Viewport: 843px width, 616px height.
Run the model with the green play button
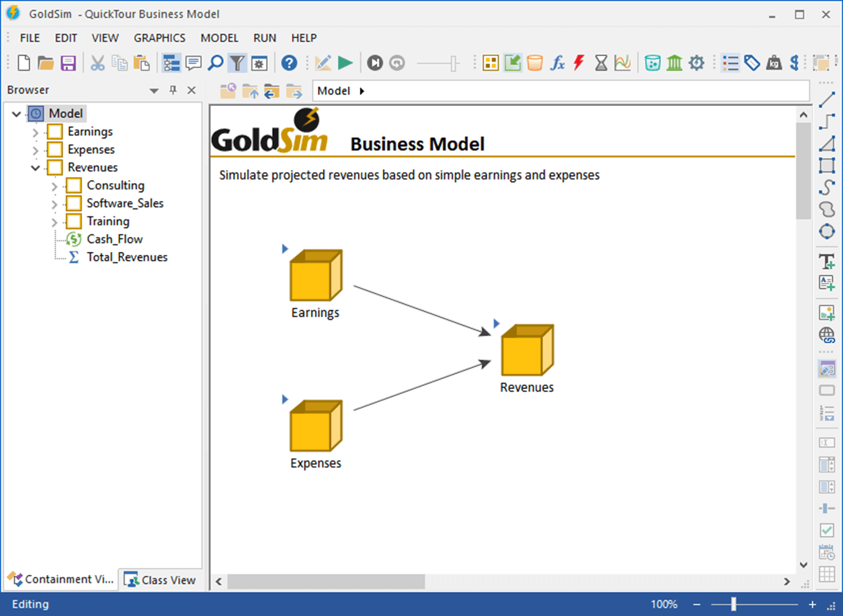coord(345,63)
